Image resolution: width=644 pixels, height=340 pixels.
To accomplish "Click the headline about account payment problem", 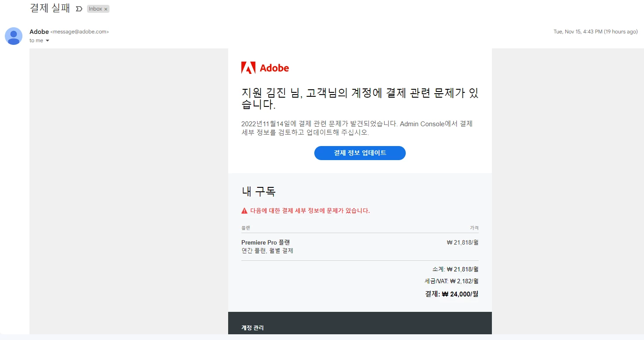I will coord(360,99).
